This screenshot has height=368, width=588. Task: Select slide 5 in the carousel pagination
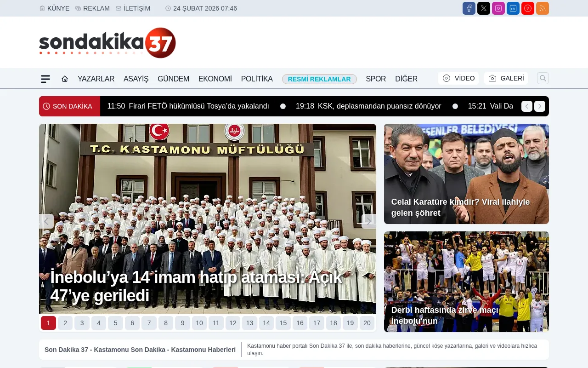point(115,323)
